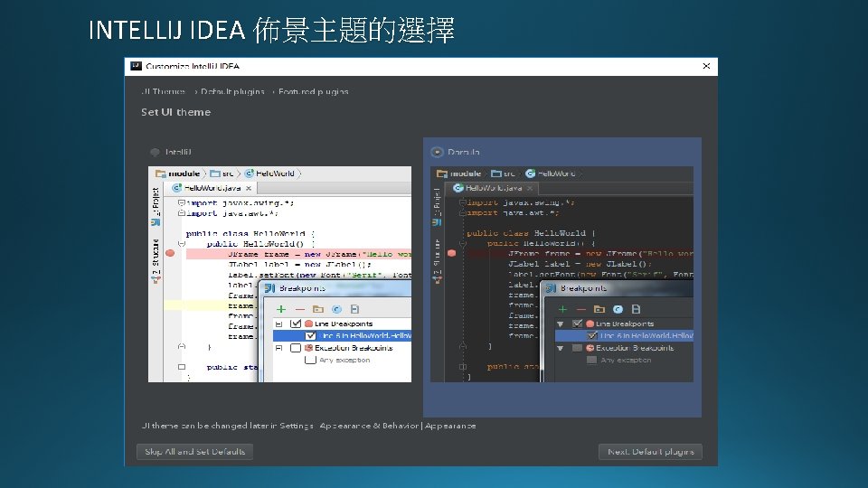
Task: Click HelloWorld.java tab file icon in Darcula preview
Action: (x=458, y=188)
